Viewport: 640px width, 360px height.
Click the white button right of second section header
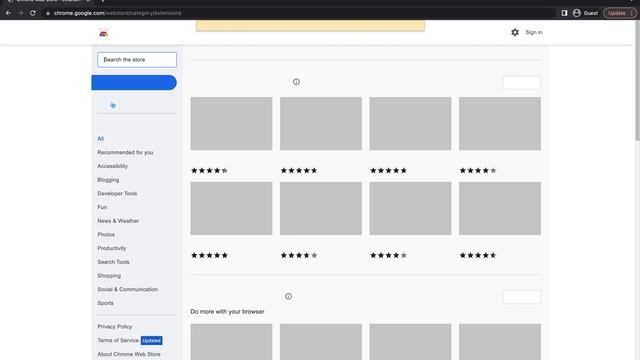click(x=522, y=297)
